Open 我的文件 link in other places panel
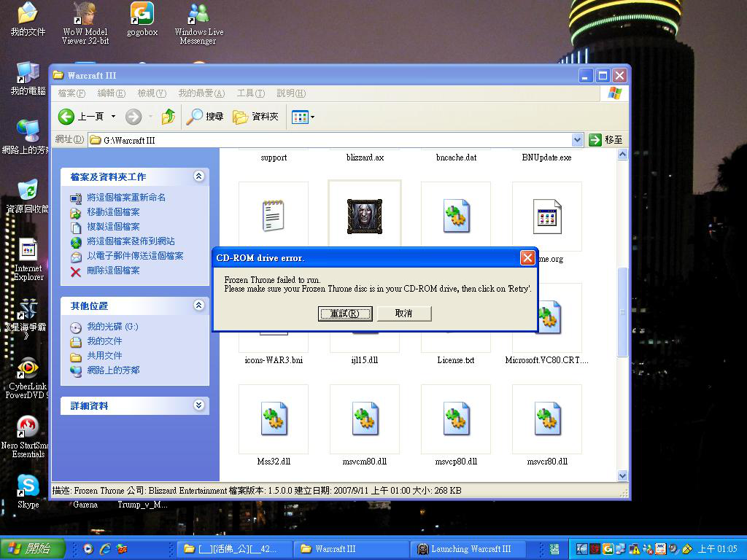The image size is (747, 560). point(104,341)
